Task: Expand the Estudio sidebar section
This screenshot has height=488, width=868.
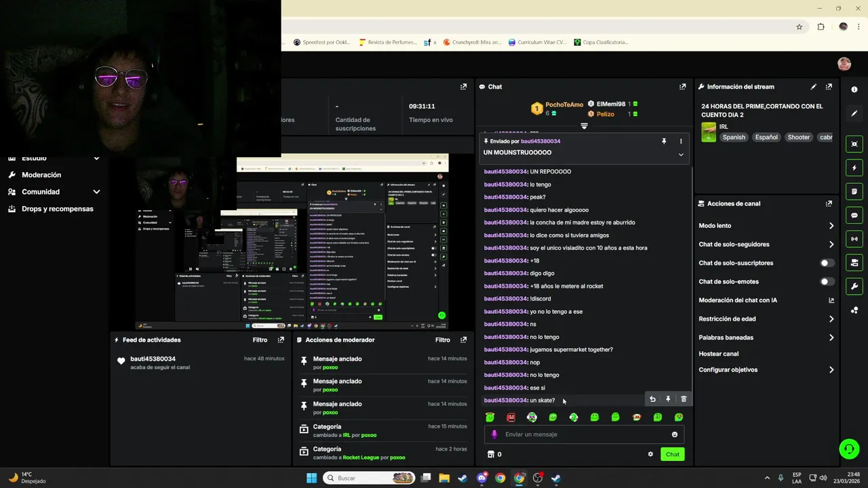Action: [x=96, y=159]
